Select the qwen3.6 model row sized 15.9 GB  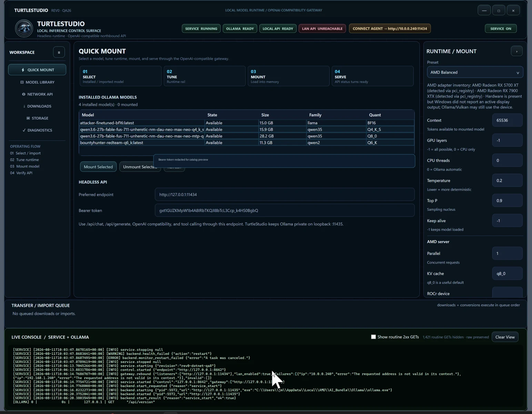pos(247,129)
